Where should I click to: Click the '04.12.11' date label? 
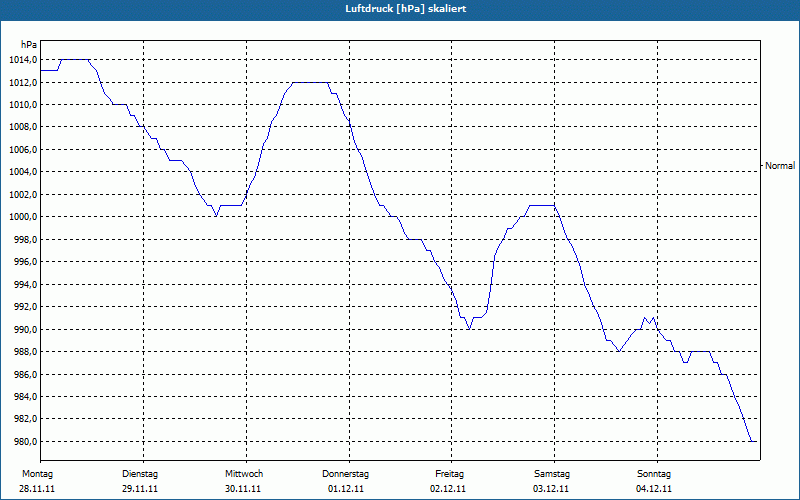[654, 489]
